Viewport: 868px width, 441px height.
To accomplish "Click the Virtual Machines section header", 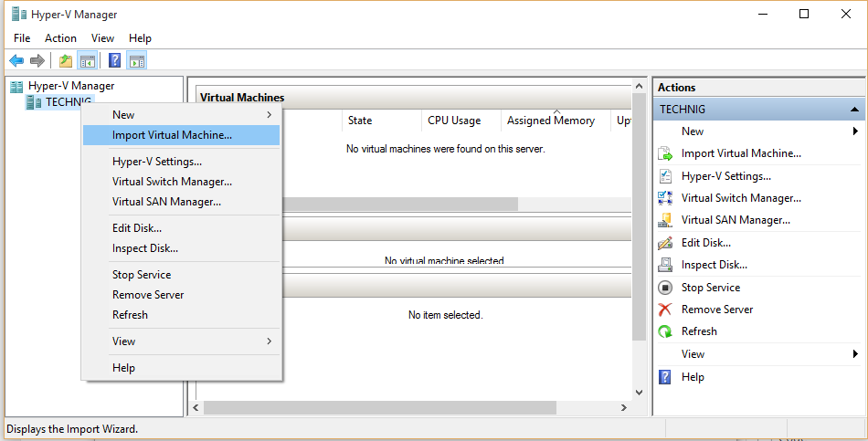I will pyautogui.click(x=414, y=98).
